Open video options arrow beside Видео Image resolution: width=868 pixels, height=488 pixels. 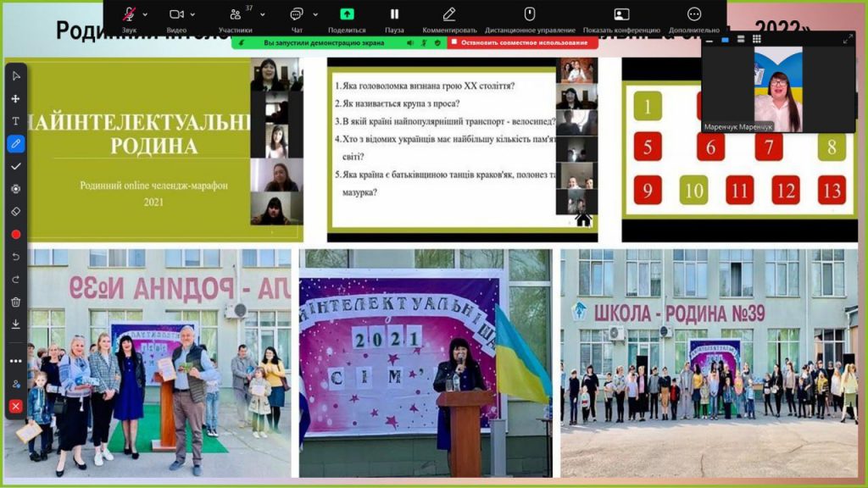click(x=192, y=14)
